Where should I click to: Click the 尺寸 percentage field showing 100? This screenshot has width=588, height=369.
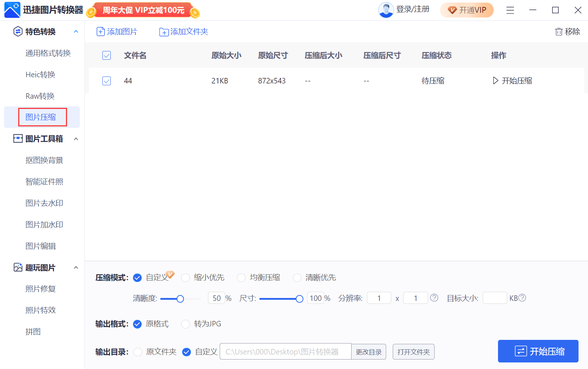click(315, 298)
